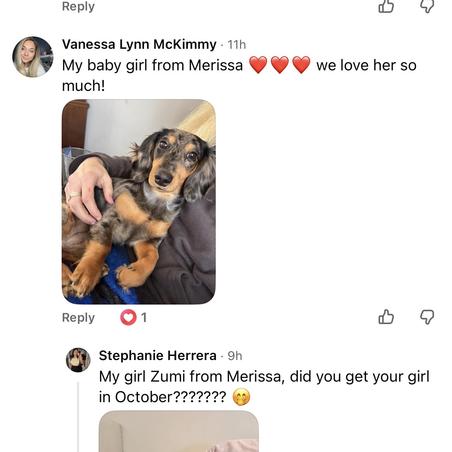Viewport: 452px width, 452px height.
Task: Open Stephanie Herrera's profile name link
Action: coord(158,356)
